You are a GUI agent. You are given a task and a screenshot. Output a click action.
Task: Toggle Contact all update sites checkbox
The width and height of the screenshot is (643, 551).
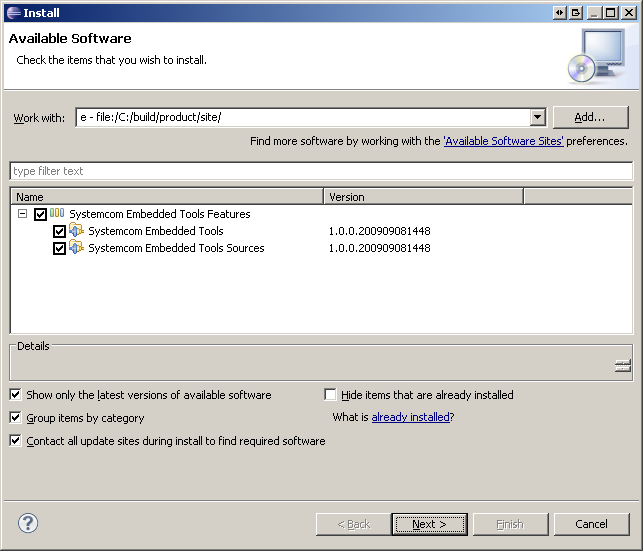coord(15,441)
